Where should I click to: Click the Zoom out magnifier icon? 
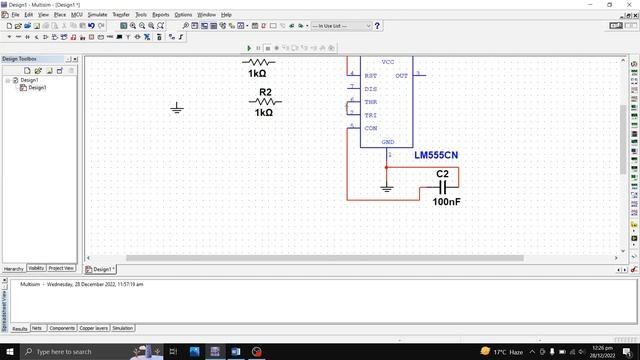click(142, 26)
